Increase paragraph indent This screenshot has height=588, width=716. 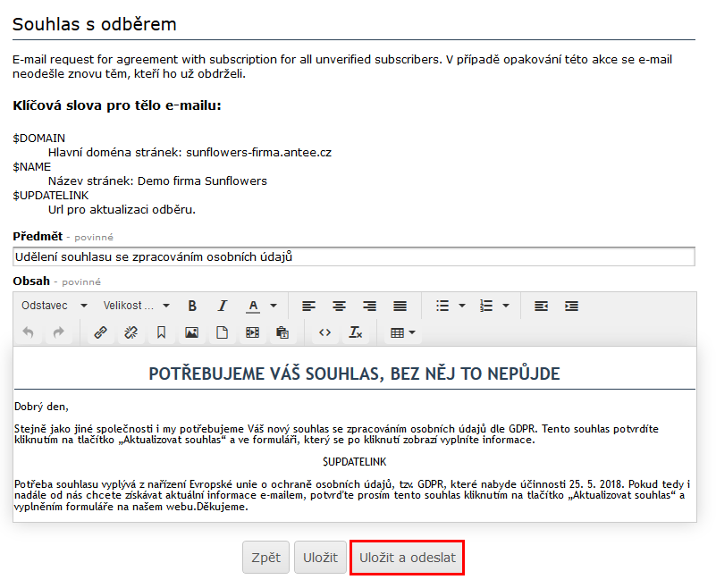[571, 306]
